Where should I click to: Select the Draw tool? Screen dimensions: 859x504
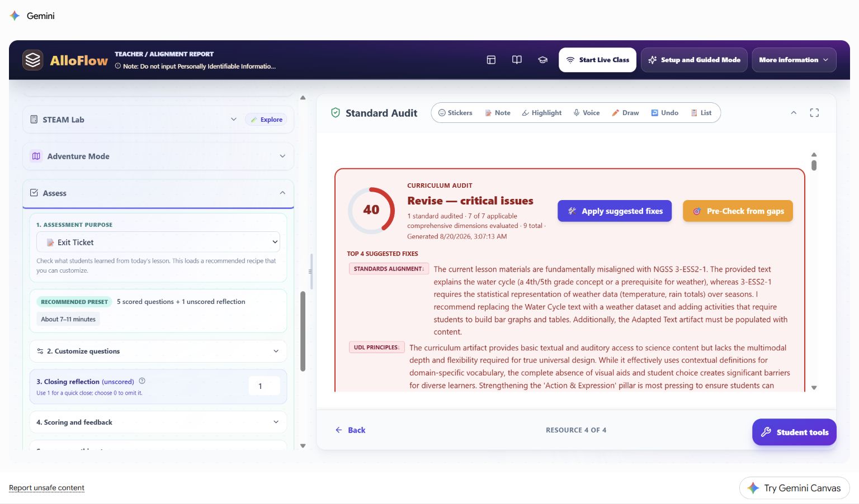click(625, 113)
